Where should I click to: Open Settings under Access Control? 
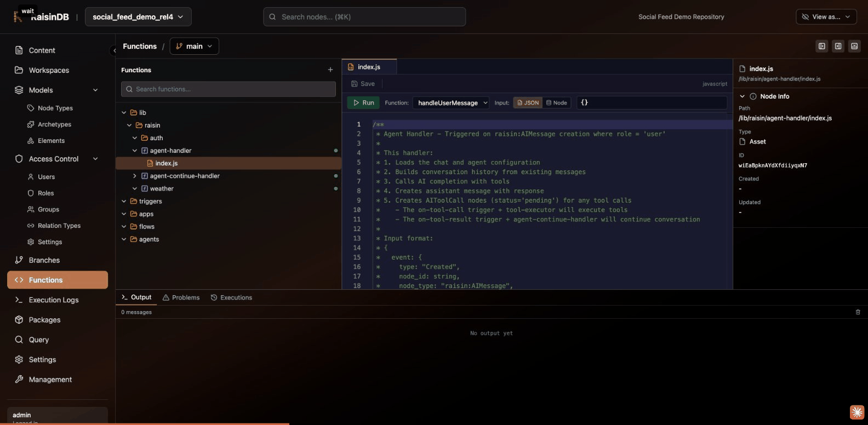point(49,242)
